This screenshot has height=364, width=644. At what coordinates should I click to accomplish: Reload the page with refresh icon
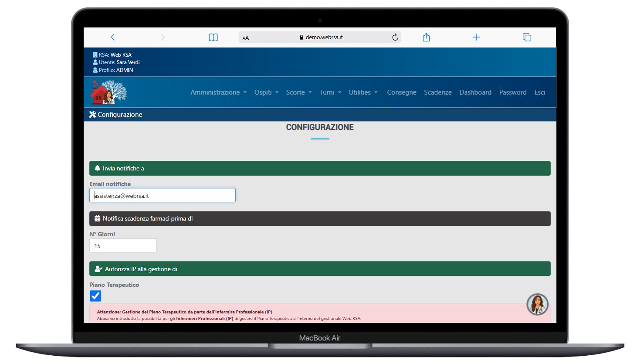click(x=395, y=37)
